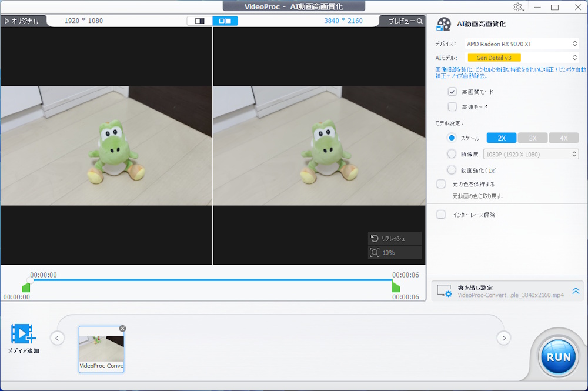The image size is (588, 391).
Task: Click the 10% zoom magnifier icon
Action: (374, 253)
